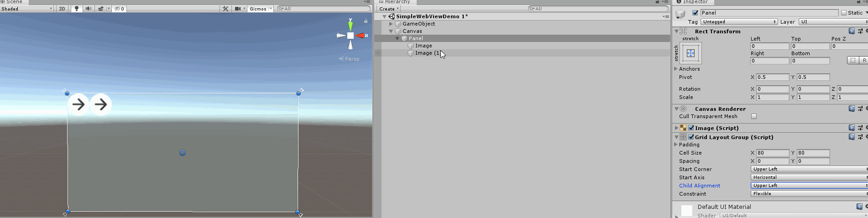Viewport: 868px width, 218px height.
Task: Enable Cull Transparent Mesh checkbox
Action: click(754, 116)
